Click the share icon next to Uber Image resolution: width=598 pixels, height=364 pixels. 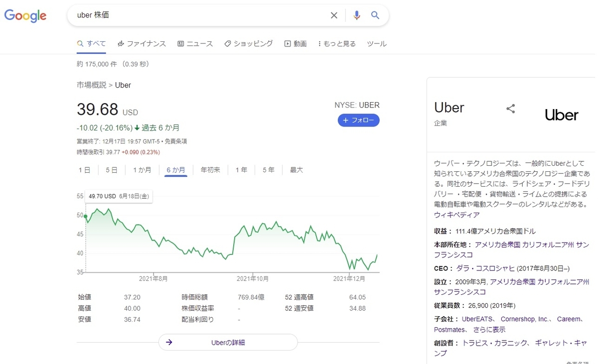(511, 109)
